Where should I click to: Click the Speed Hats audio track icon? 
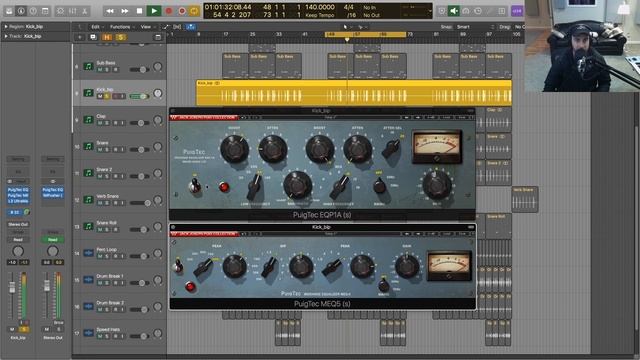88,333
